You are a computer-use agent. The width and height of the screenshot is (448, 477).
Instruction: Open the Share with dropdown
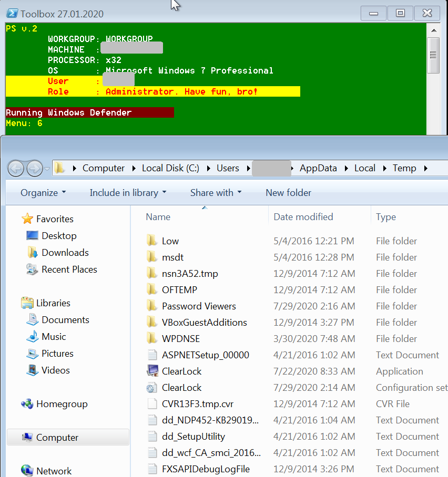[x=216, y=193]
